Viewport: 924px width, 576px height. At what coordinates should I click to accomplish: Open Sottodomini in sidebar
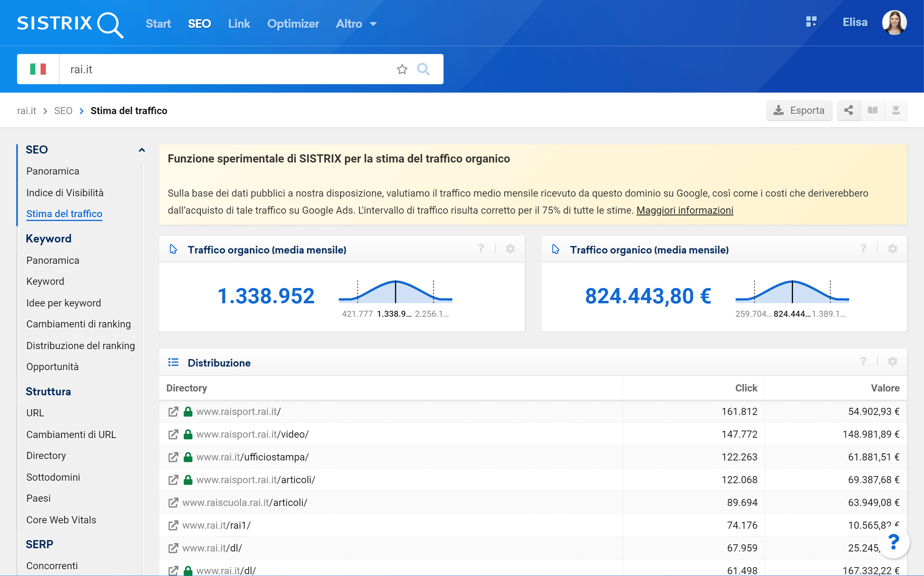(x=53, y=477)
